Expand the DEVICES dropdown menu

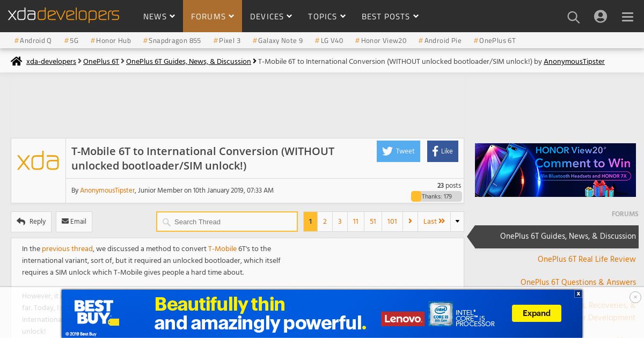(271, 17)
